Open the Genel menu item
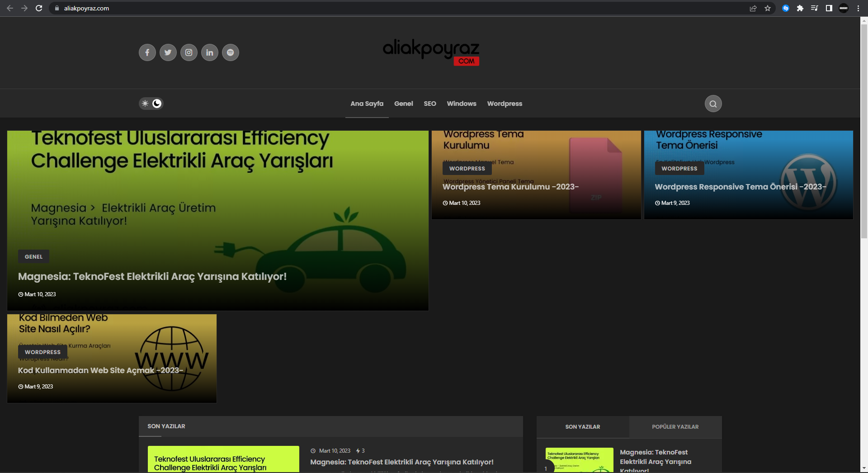 point(404,104)
